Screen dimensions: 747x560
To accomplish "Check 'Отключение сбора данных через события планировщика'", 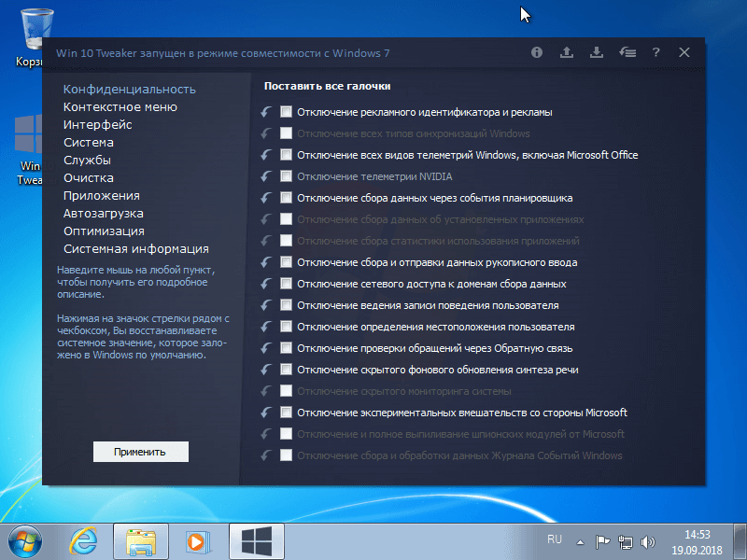I will 286,198.
